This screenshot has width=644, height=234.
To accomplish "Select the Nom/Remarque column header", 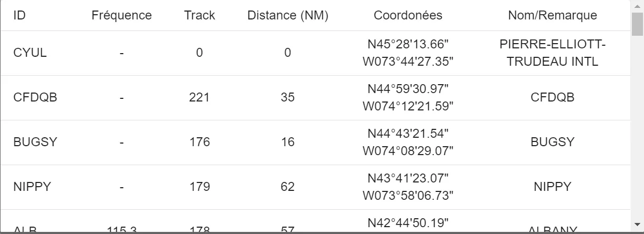I will [552, 15].
